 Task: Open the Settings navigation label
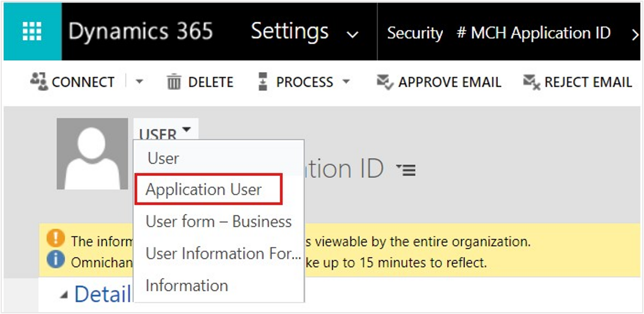[x=290, y=31]
